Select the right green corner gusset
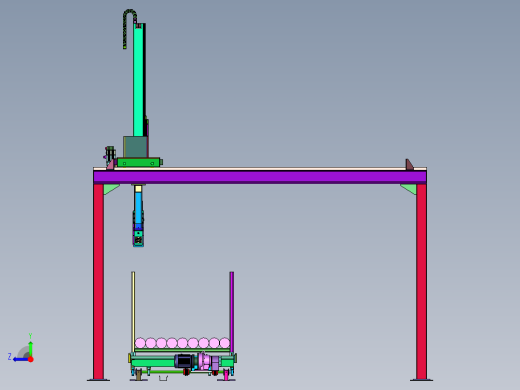Viewport: 520px width, 390px height. (x=409, y=189)
